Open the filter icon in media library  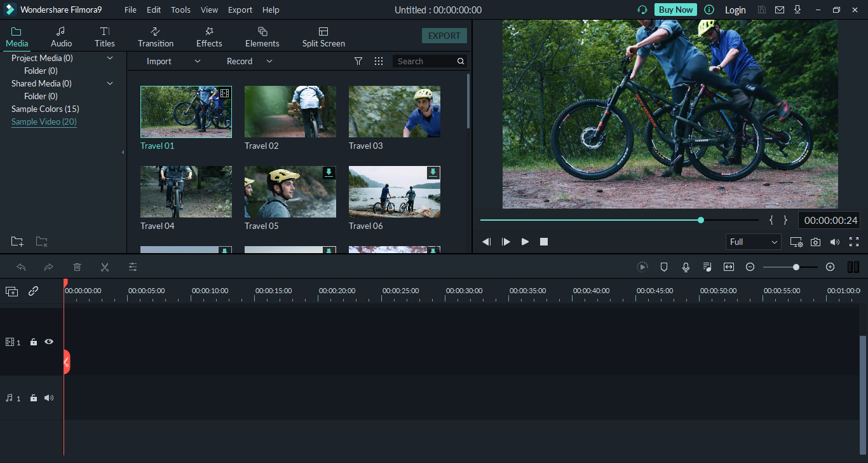tap(358, 61)
